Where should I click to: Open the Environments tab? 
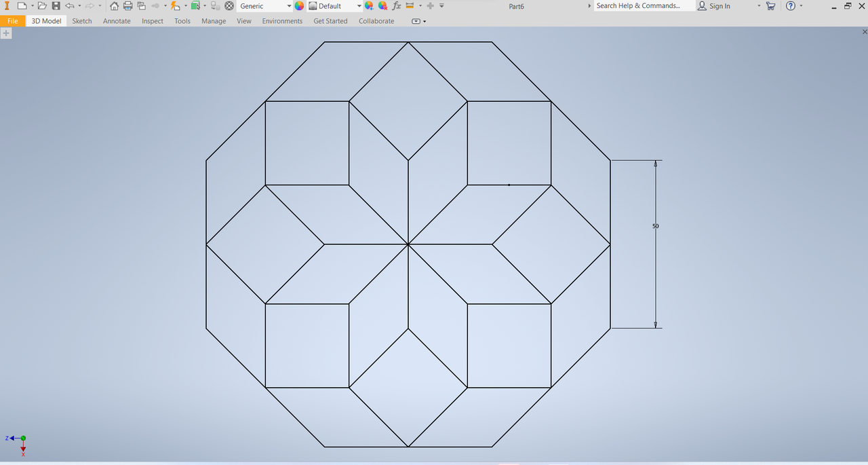(282, 21)
